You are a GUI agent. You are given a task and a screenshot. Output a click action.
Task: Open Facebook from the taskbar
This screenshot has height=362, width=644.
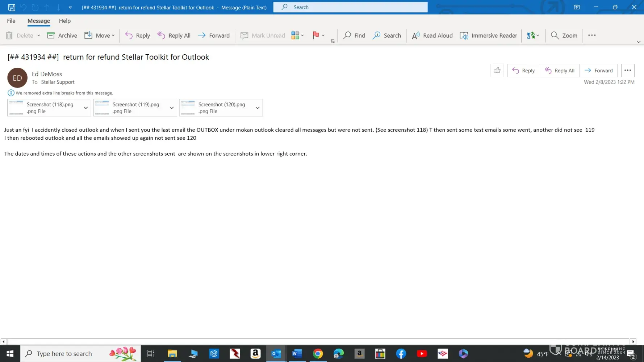(x=401, y=354)
